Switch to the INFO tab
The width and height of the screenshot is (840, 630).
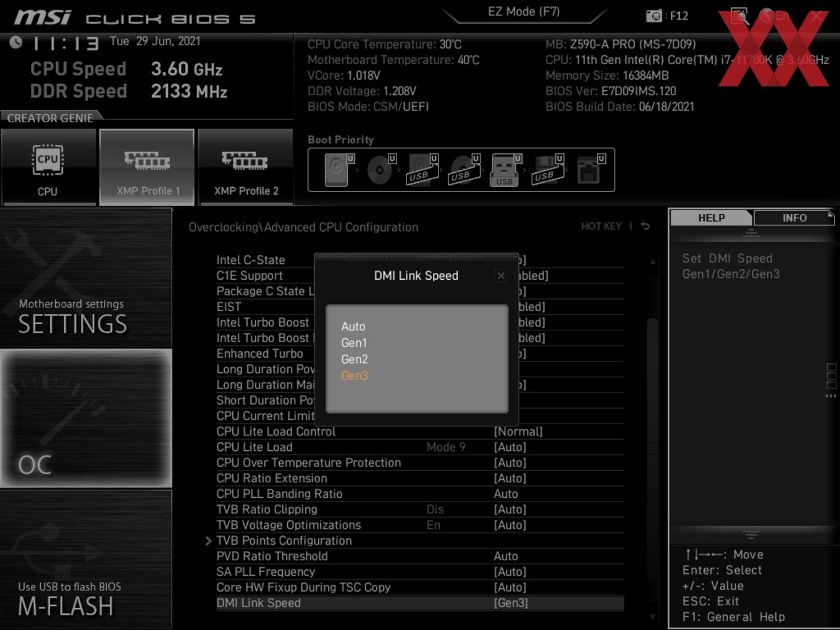point(794,218)
